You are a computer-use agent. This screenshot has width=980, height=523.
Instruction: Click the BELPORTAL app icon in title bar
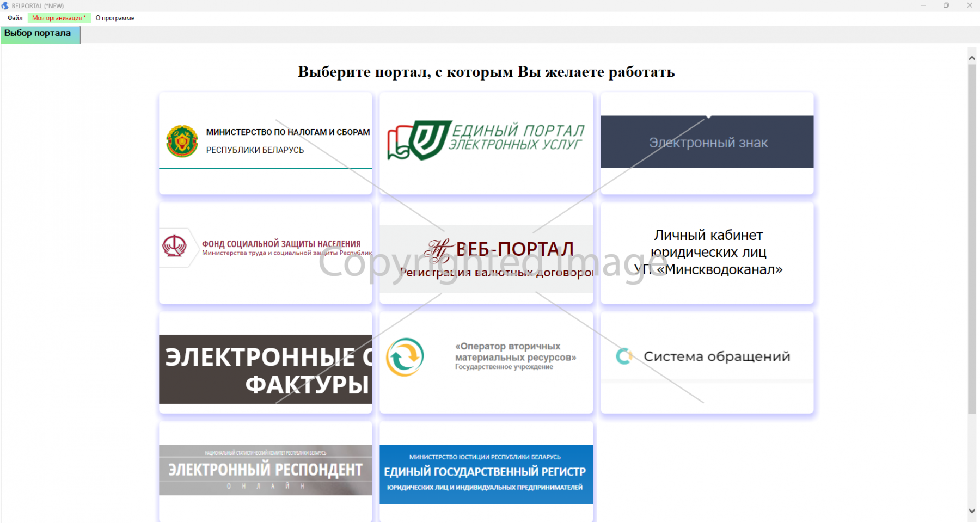point(5,5)
